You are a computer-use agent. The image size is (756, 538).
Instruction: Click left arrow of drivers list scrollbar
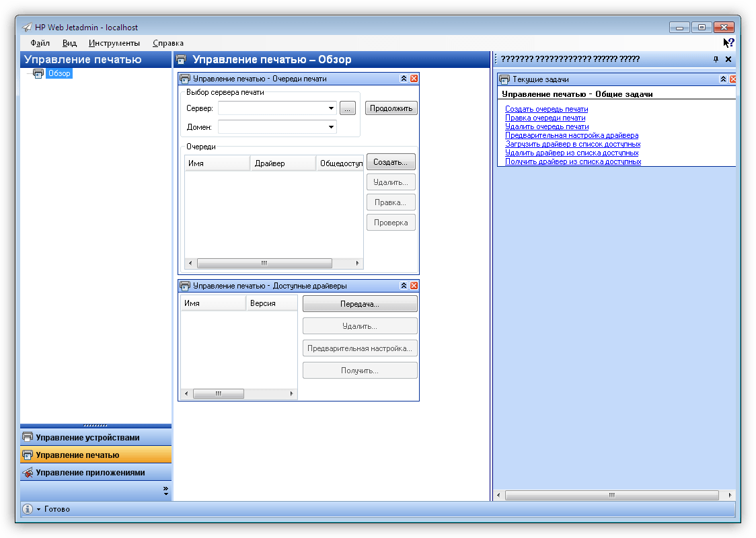pos(186,394)
